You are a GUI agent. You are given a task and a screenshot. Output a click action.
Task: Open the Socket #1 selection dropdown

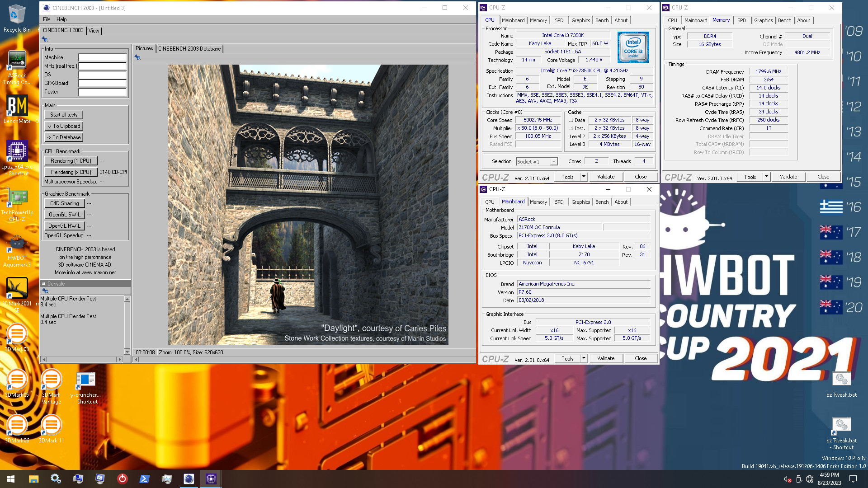[537, 161]
